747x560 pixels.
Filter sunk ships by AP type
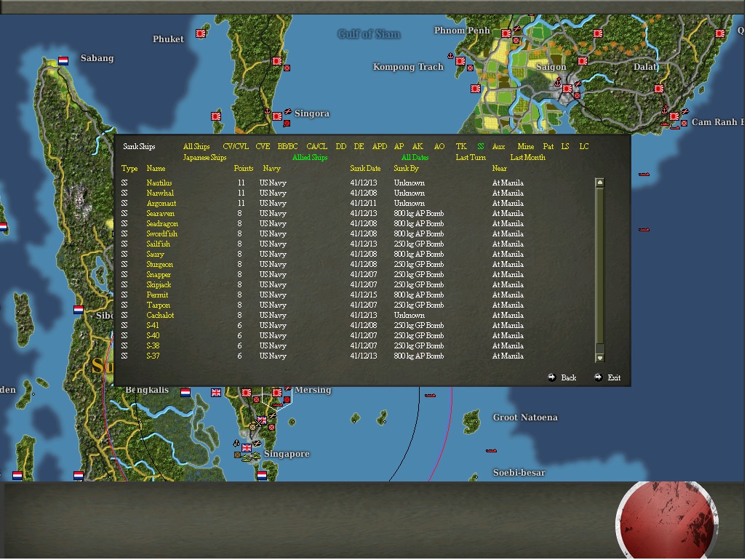pos(399,147)
